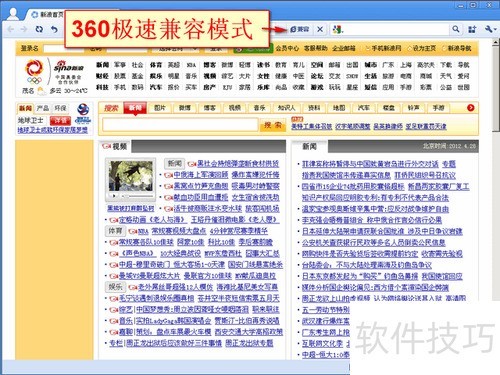Open 彩票 in the navigation grid
The height and width of the screenshot is (375, 500).
(426, 87)
